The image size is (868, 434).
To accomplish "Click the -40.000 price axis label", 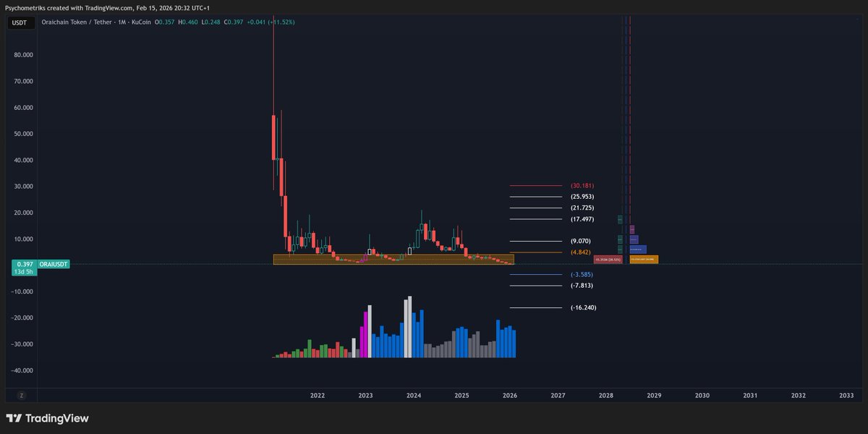I will pos(22,370).
